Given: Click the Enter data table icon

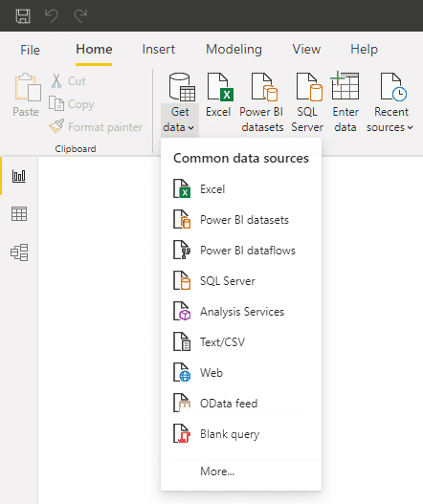Looking at the screenshot, I should click(x=345, y=86).
